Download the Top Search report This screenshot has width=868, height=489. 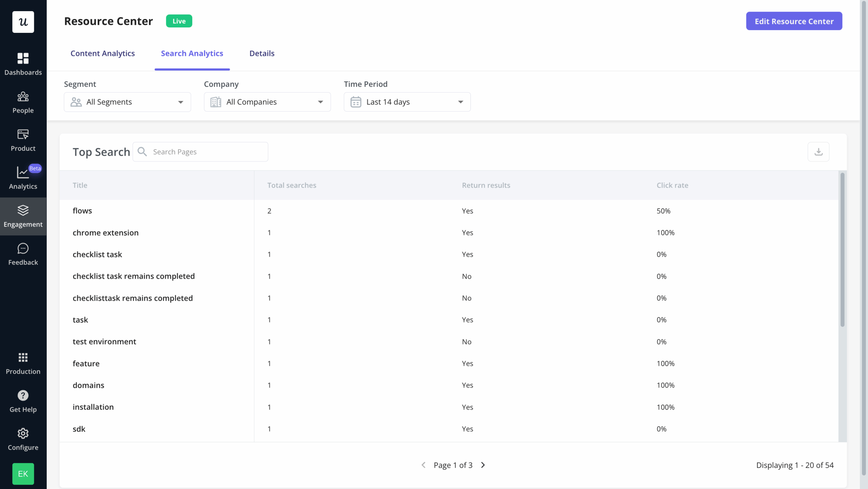click(x=818, y=152)
